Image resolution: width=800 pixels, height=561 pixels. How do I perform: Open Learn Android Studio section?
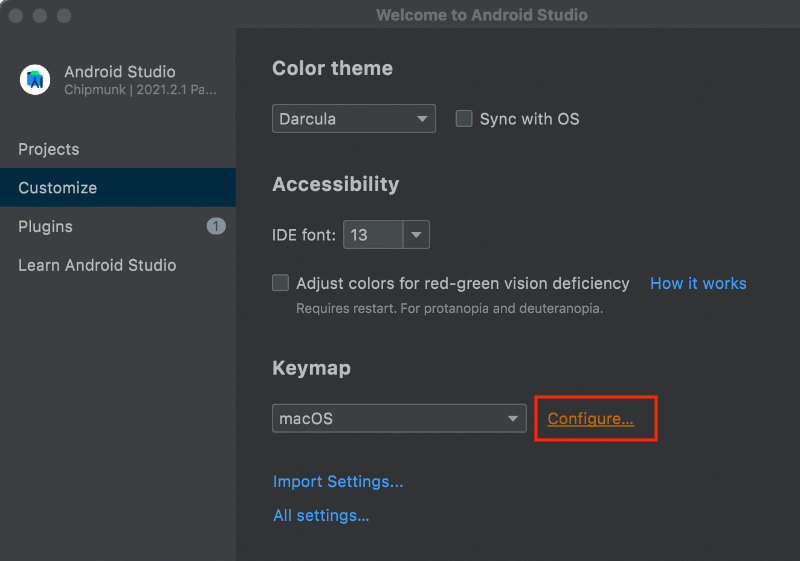tap(118, 265)
